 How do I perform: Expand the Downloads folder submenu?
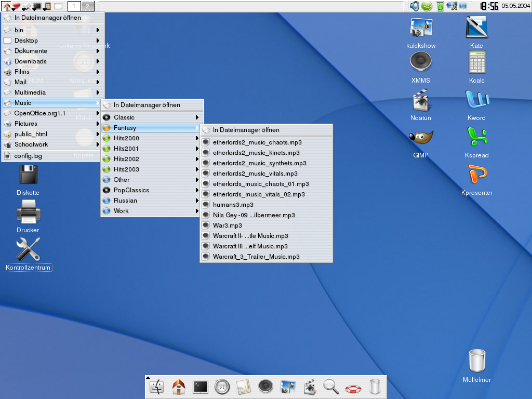(x=54, y=61)
